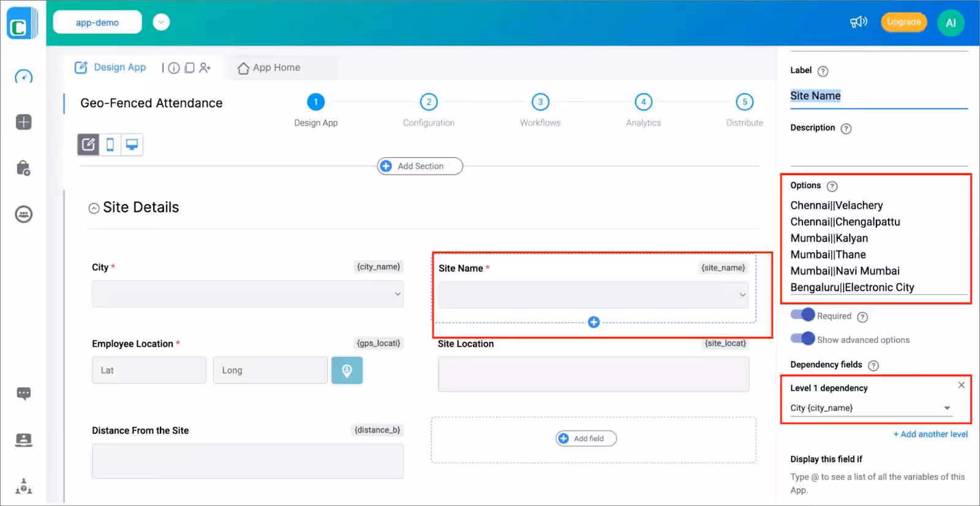Click the {gps_locati} variable tag
Screen dimensions: 980x506
click(379, 343)
